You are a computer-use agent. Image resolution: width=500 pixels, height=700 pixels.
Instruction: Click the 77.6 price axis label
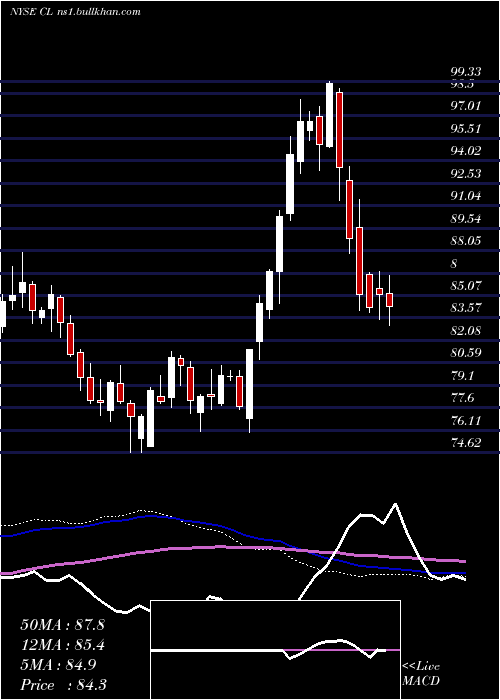coord(462,398)
